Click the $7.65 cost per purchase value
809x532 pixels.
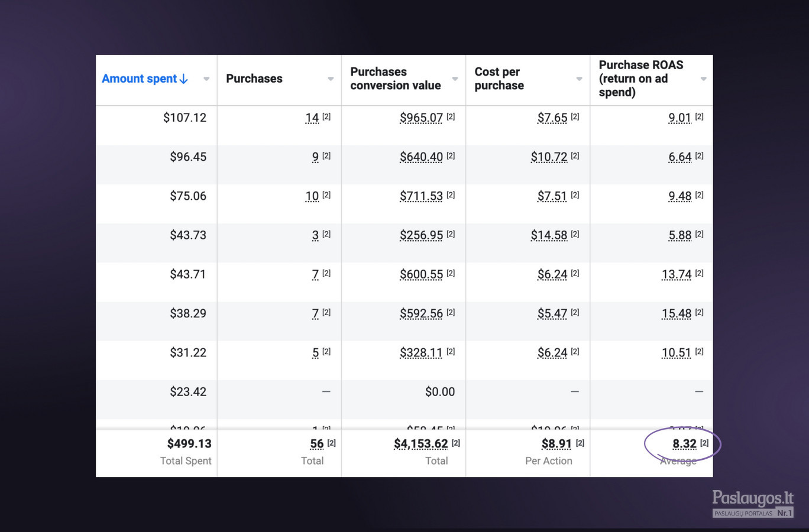click(552, 118)
